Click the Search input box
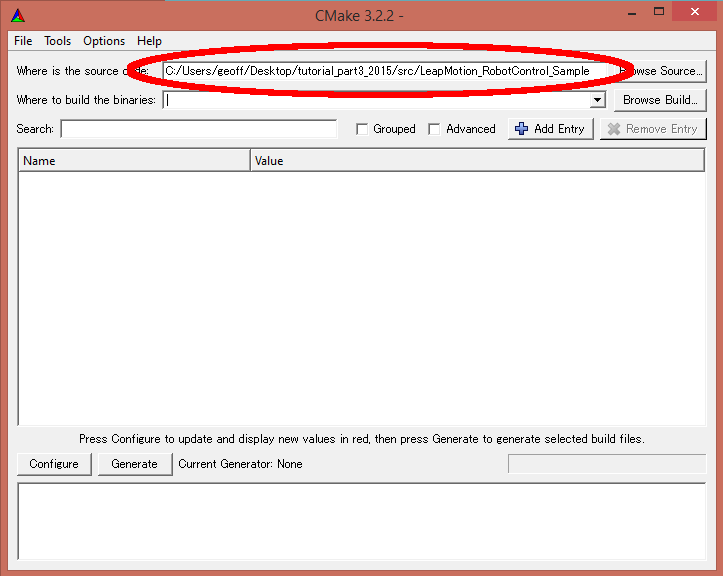The width and height of the screenshot is (723, 576). 199,129
